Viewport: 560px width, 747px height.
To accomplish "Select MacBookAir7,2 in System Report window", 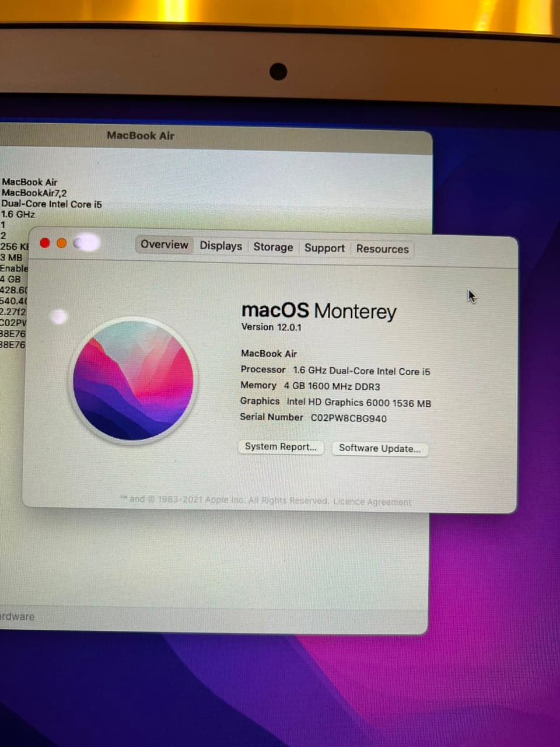I will [34, 193].
